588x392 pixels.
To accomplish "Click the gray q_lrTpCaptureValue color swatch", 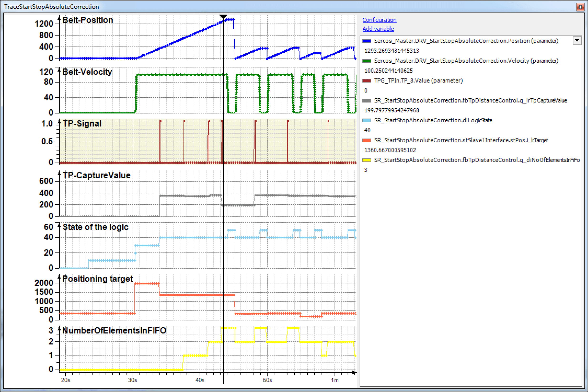I will point(366,100).
